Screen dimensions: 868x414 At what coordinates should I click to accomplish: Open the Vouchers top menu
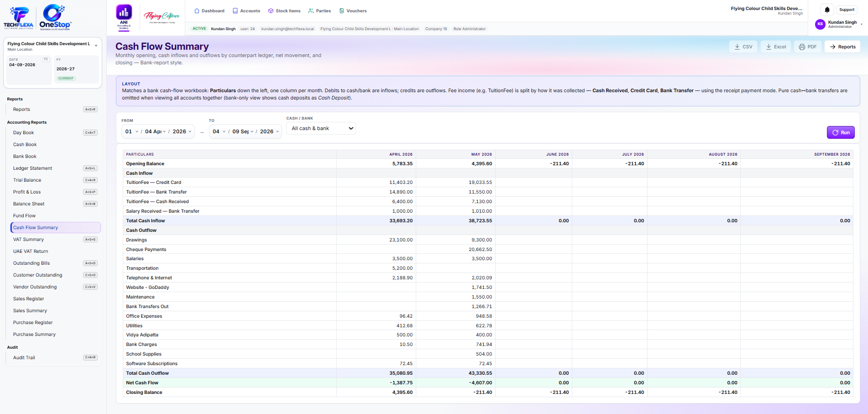coord(353,10)
